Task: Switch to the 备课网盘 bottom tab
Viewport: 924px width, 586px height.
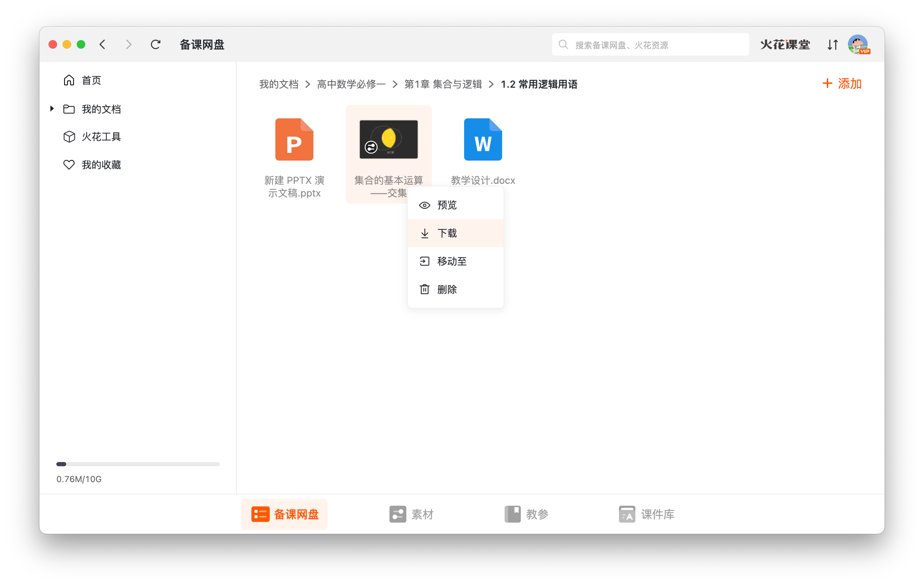Action: 284,514
